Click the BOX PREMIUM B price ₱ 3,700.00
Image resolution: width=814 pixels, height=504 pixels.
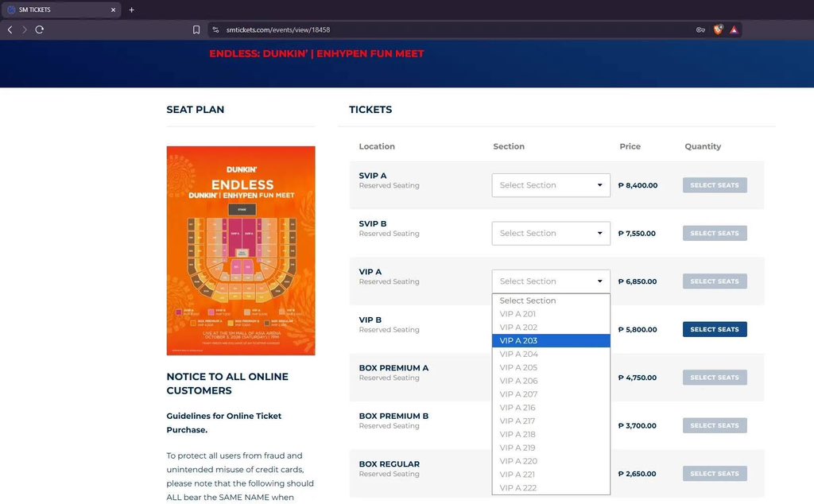coord(638,425)
